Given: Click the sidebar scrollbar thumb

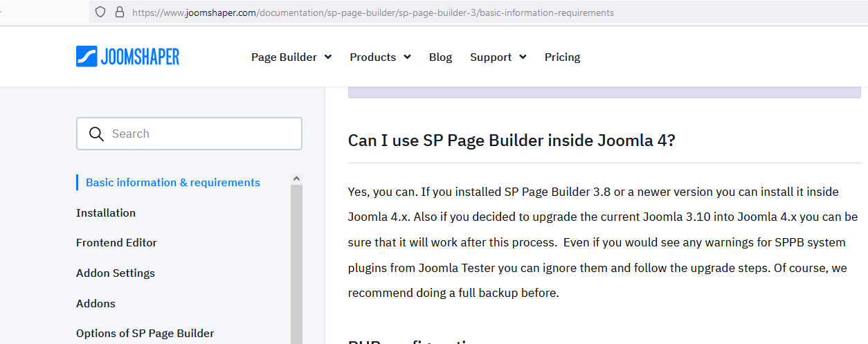Looking at the screenshot, I should (296, 263).
